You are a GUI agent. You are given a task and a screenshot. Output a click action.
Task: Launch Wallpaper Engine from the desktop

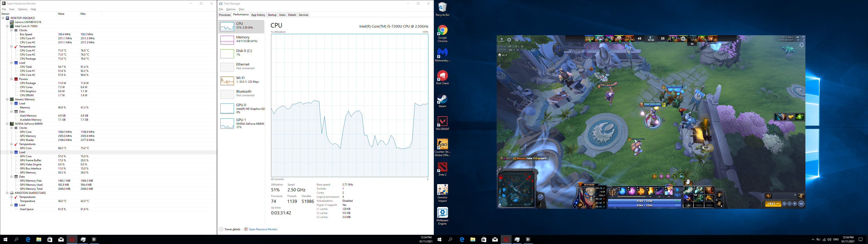click(442, 216)
